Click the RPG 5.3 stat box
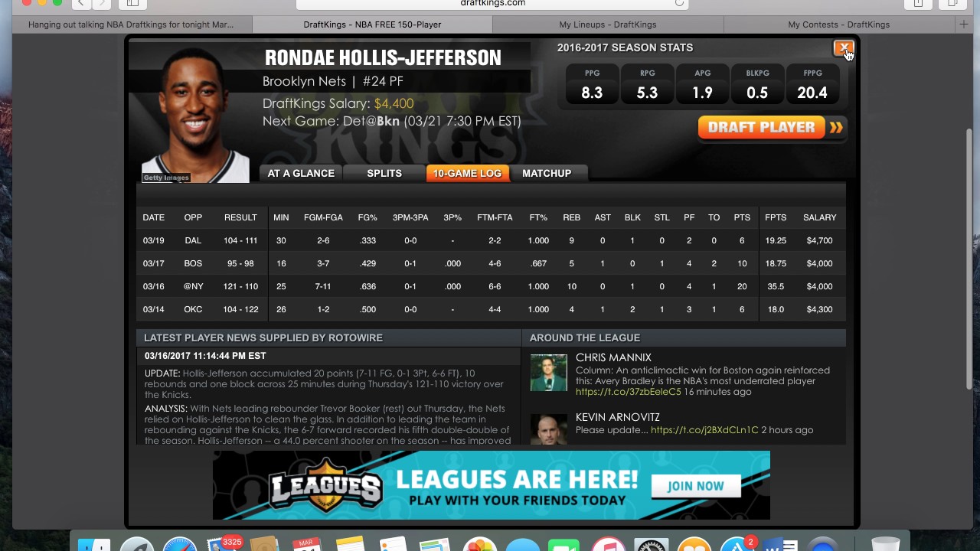 647,84
